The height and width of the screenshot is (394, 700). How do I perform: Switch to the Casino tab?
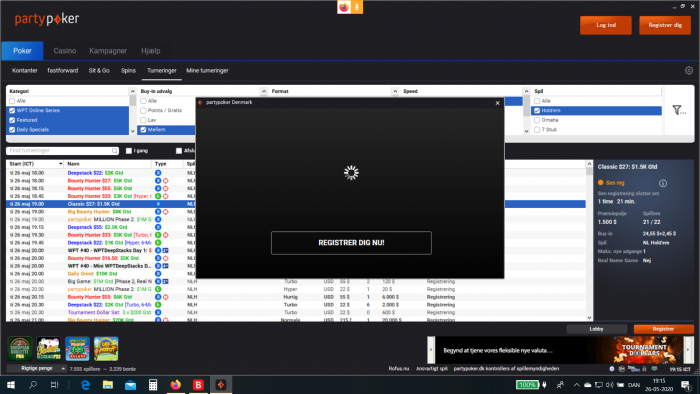(65, 51)
